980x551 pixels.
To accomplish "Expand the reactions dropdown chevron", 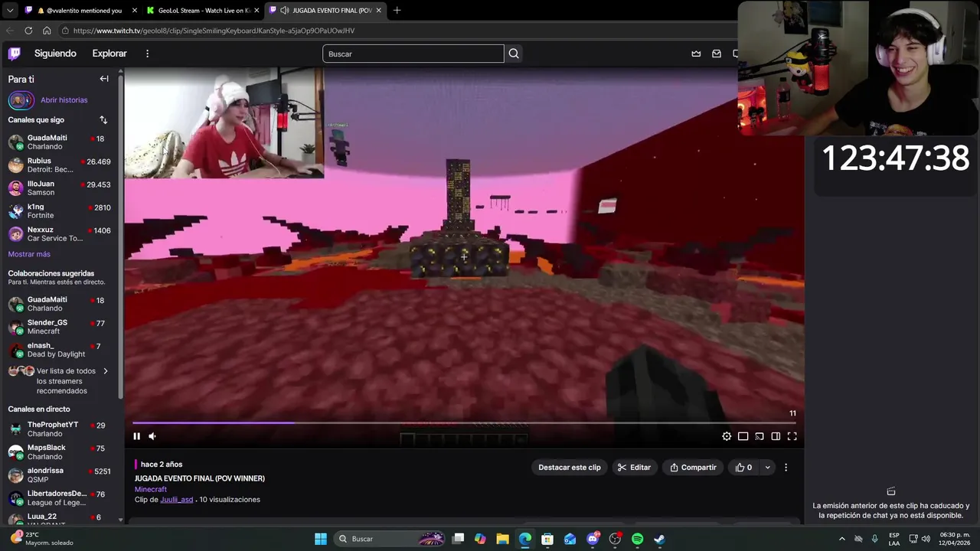I will 767,468.
